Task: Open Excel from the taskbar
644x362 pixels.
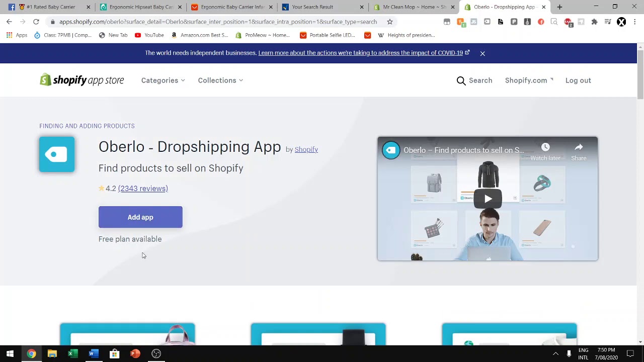Action: point(73,353)
